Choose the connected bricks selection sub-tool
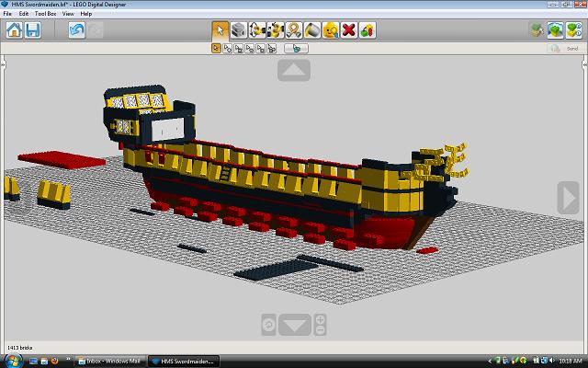The image size is (588, 368). point(239,49)
